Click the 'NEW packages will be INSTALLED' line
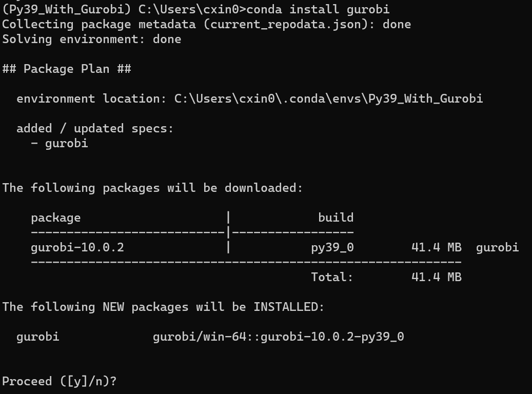 point(163,307)
